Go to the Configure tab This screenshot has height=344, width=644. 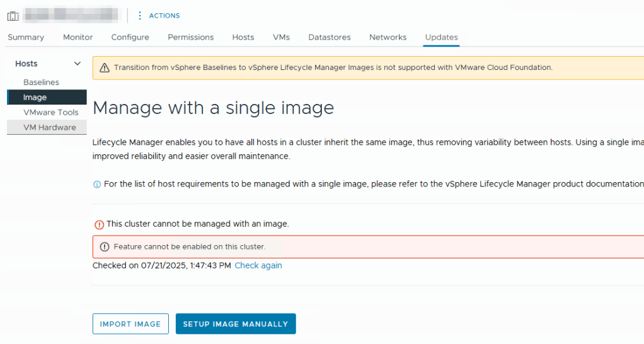point(130,37)
